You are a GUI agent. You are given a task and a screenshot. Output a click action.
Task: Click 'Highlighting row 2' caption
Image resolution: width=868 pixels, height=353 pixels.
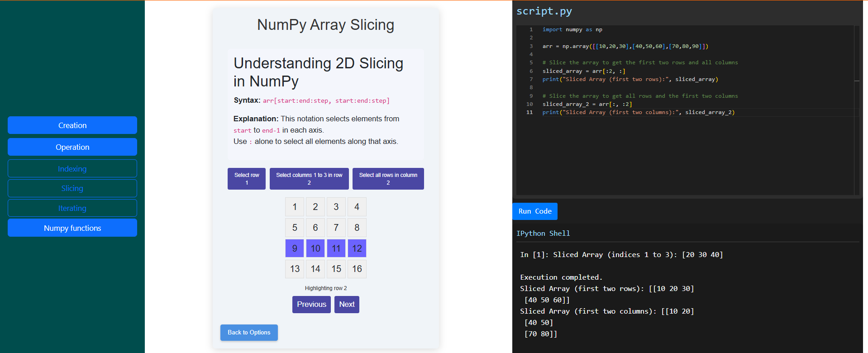tap(326, 288)
